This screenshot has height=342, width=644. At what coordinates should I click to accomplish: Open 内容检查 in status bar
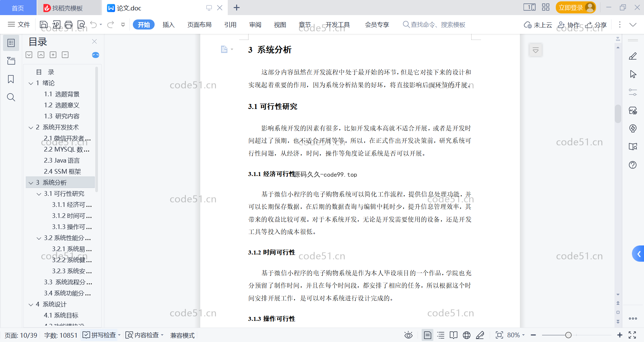(144, 335)
